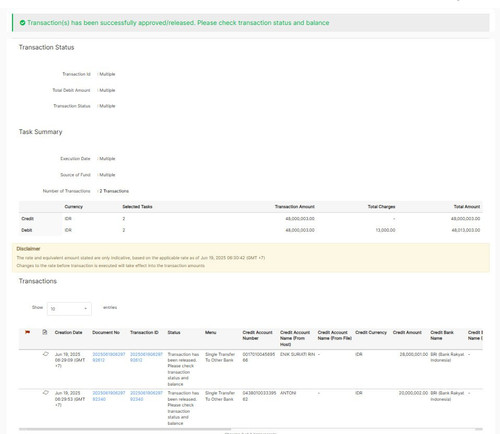
Task: Click the ENIK SURIATI account name cell
Action: tap(297, 354)
